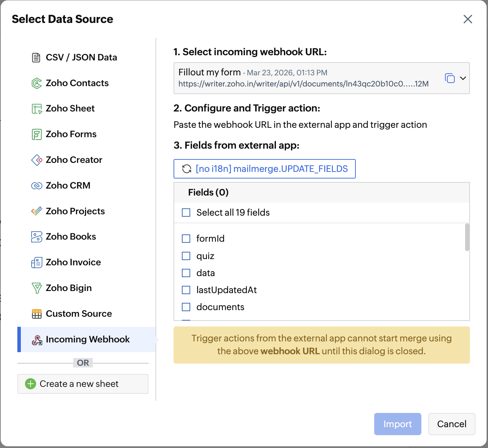Select the Incoming Webhook source
Viewport: 488px width, 448px height.
[87, 339]
